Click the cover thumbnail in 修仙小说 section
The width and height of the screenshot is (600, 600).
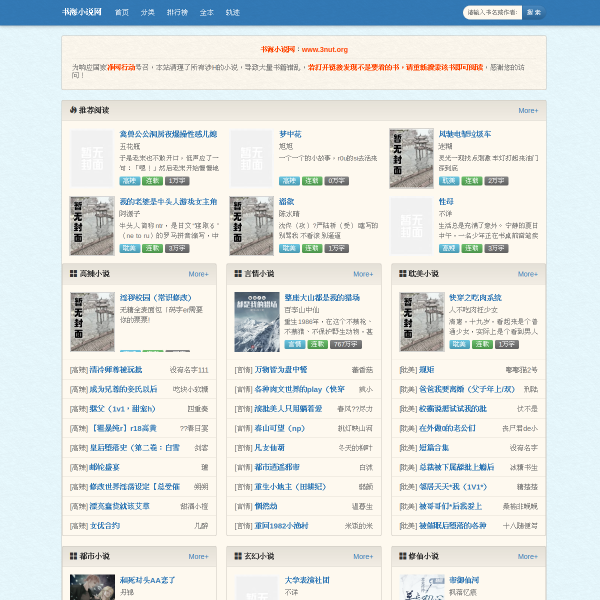pyautogui.click(x=422, y=587)
